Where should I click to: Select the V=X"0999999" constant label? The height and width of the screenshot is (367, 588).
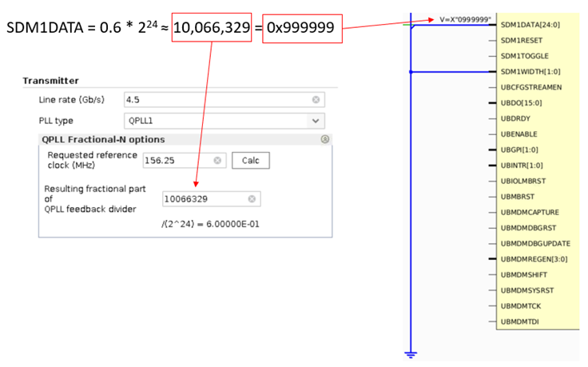click(465, 19)
